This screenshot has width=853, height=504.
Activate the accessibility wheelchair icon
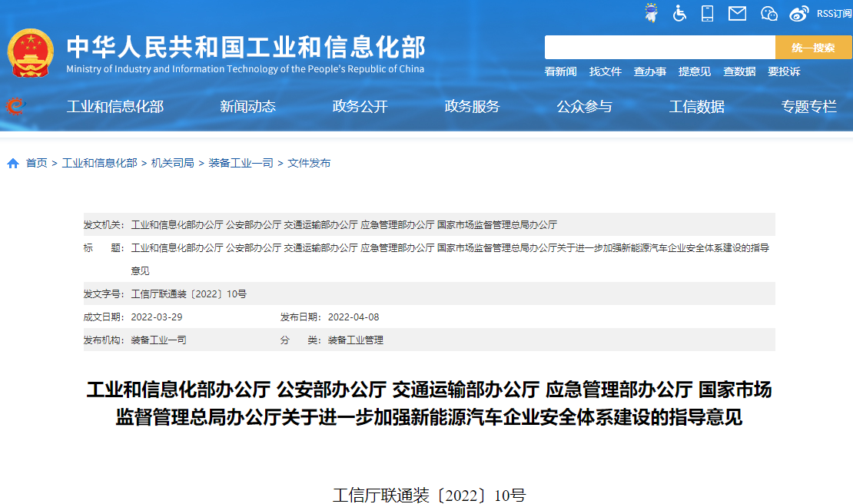(679, 13)
